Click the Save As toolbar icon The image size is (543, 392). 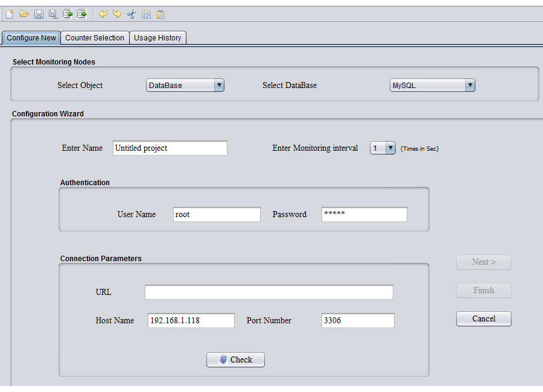point(53,14)
